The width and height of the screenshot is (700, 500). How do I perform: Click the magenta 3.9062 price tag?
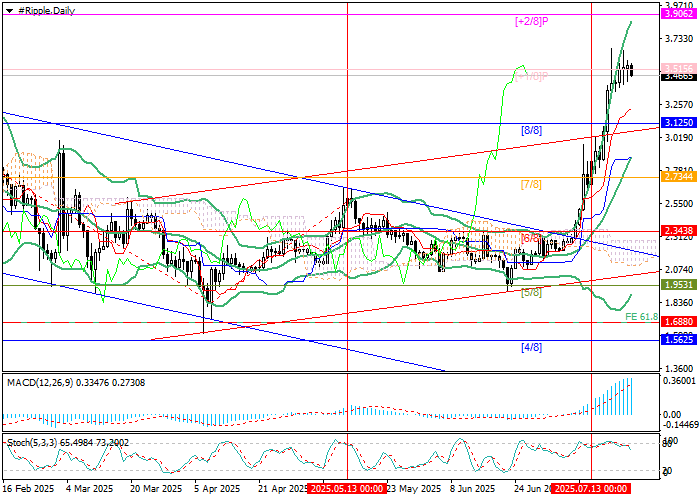678,16
